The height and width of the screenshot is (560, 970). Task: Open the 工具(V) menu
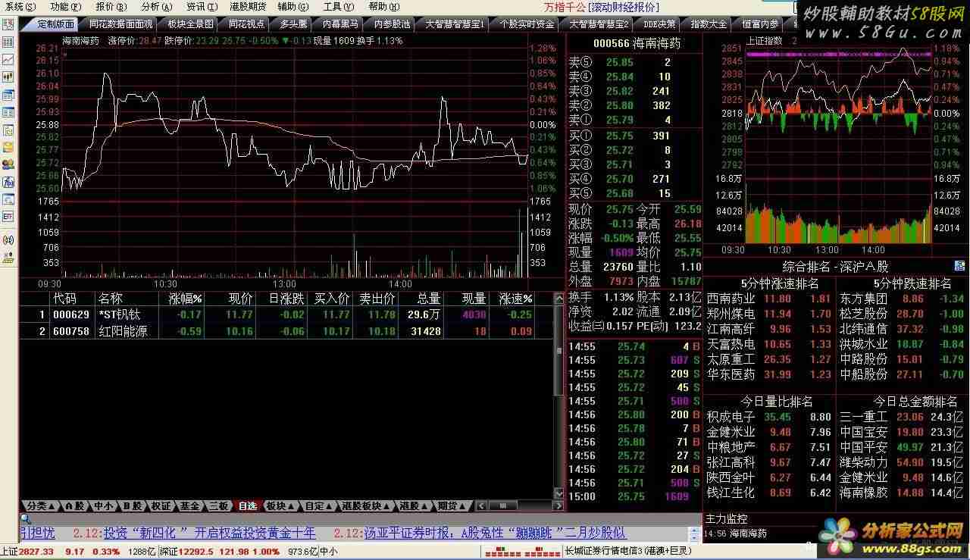[x=337, y=6]
